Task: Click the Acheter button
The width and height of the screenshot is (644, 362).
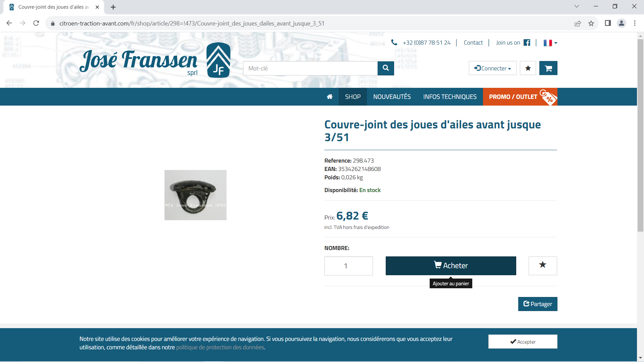Action: pyautogui.click(x=451, y=265)
